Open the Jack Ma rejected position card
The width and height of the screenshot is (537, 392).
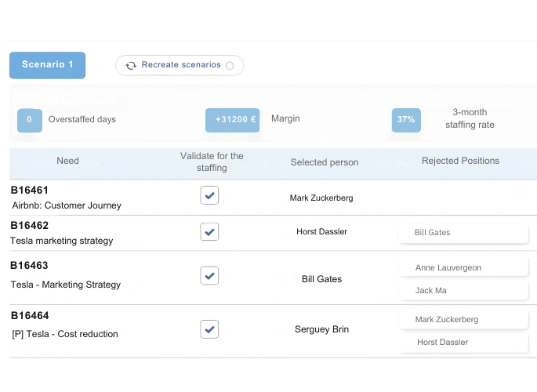[463, 291]
